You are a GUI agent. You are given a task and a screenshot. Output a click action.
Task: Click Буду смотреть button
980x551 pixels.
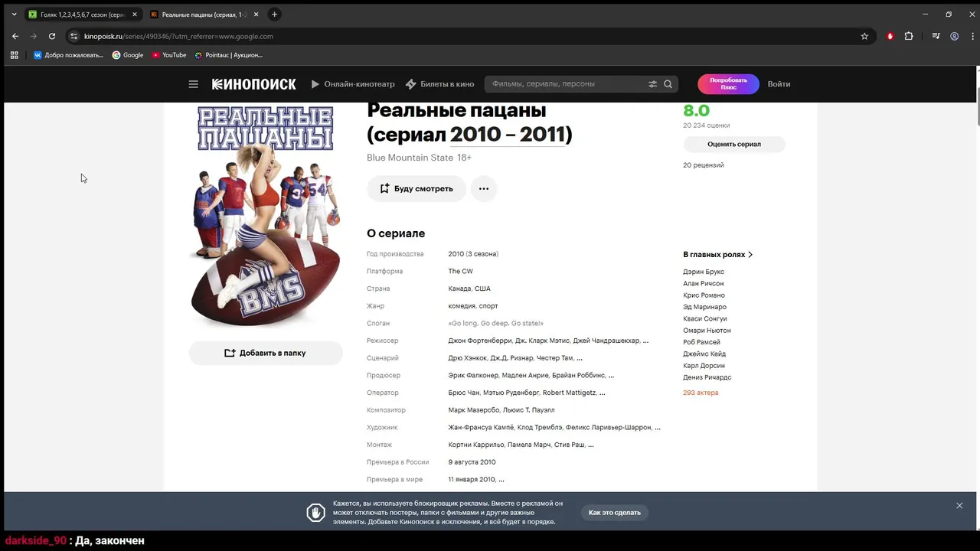[x=416, y=188]
